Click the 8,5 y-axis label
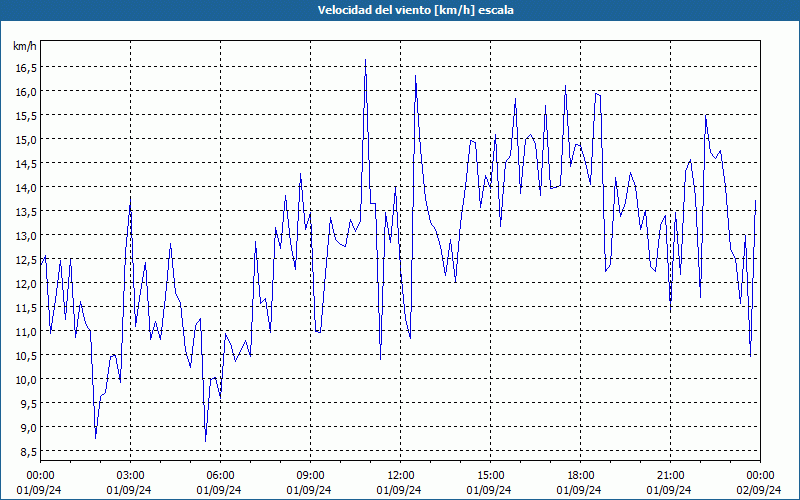This screenshot has width=800, height=500. point(27,451)
